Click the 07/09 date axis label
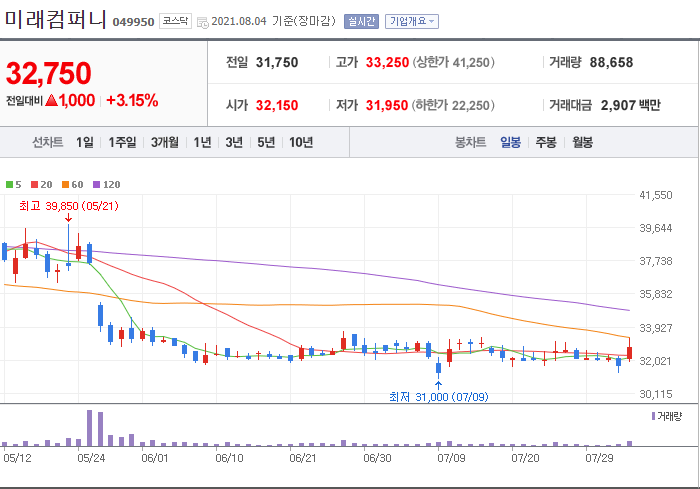 (x=451, y=458)
